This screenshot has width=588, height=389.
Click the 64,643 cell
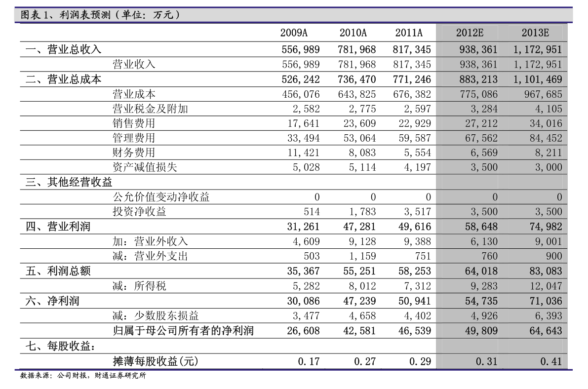(546, 331)
